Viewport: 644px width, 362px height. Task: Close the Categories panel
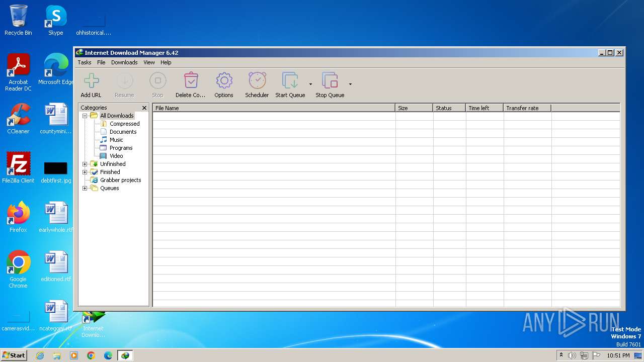click(x=144, y=108)
